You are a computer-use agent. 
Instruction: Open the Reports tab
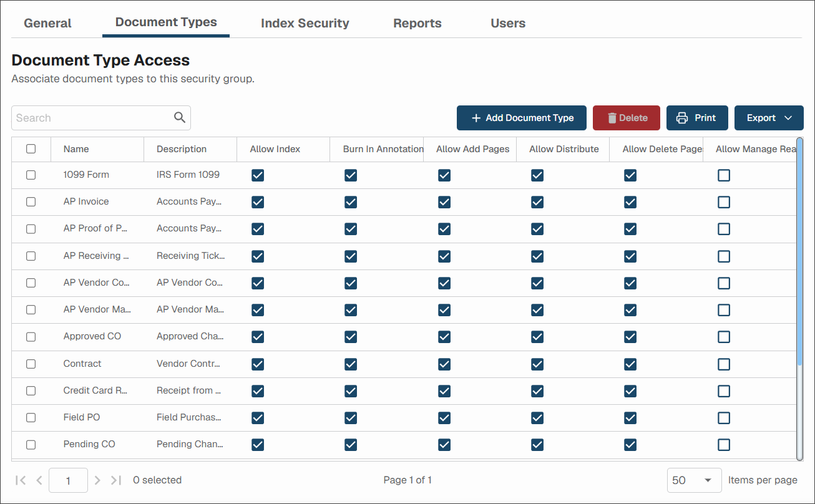(417, 23)
